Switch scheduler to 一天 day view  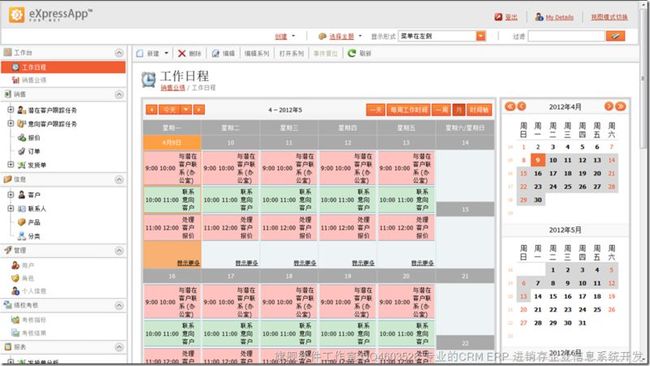click(x=376, y=109)
